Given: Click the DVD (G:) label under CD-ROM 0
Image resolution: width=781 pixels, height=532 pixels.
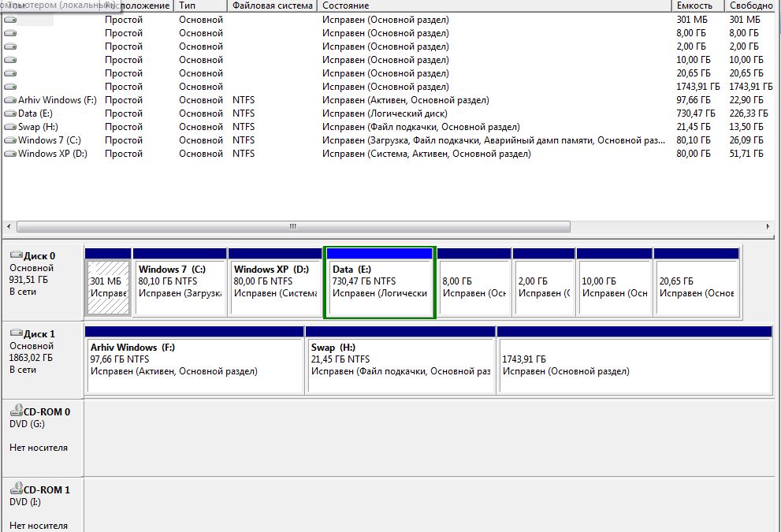Looking at the screenshot, I should [x=27, y=424].
